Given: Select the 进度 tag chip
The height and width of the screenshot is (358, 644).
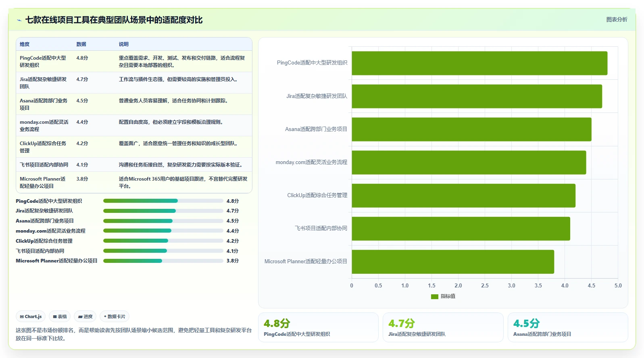Looking at the screenshot, I should point(85,316).
